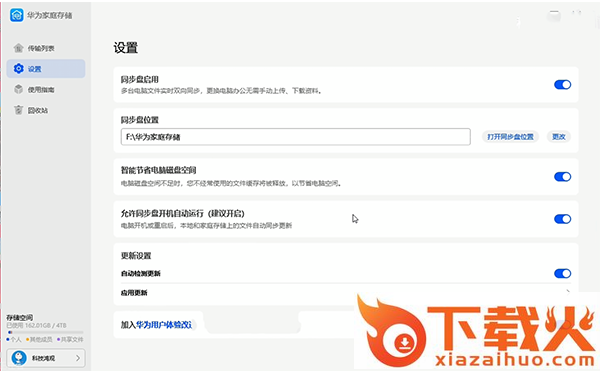Click the 共享文件 storage legend label
This screenshot has width=602, height=371.
coord(72,340)
